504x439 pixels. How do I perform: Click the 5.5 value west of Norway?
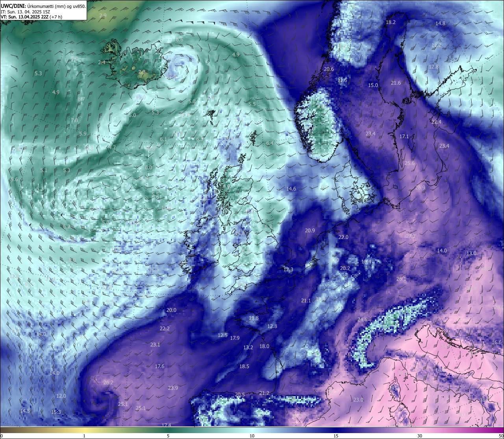252,104
